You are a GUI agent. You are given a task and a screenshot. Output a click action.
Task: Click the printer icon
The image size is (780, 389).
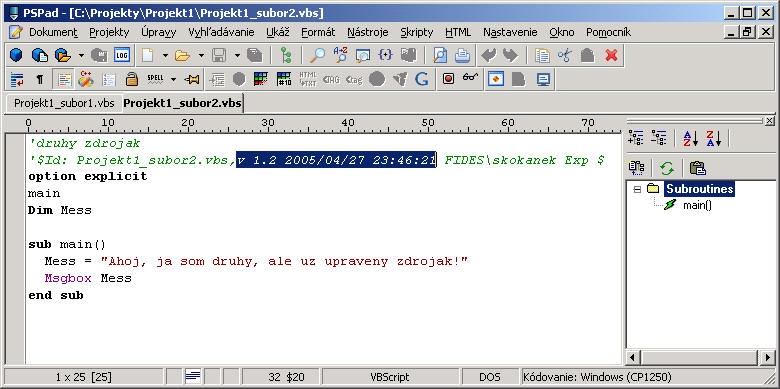point(462,55)
